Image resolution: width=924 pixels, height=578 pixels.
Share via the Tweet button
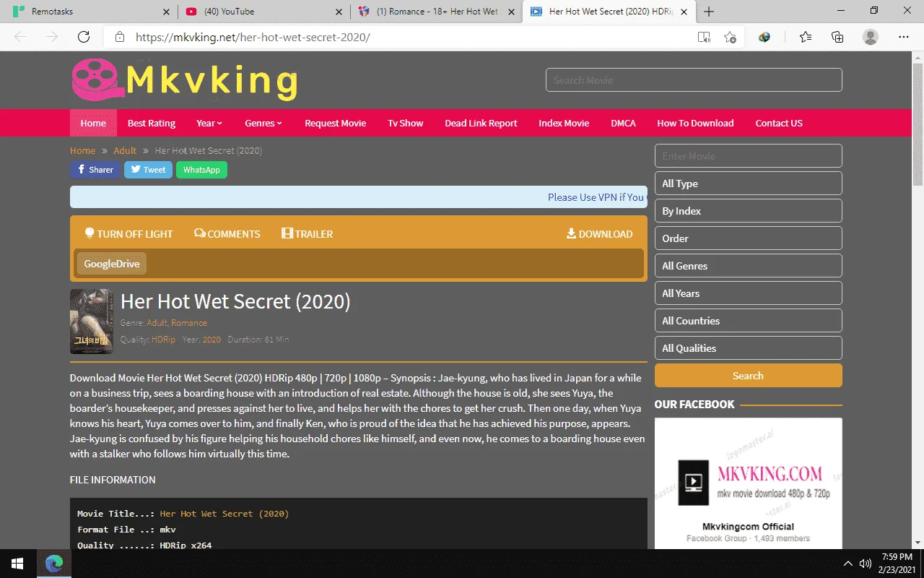coord(148,170)
